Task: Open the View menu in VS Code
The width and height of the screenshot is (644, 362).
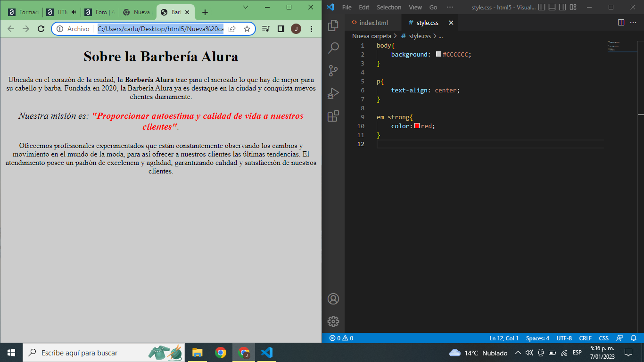Action: coord(415,7)
